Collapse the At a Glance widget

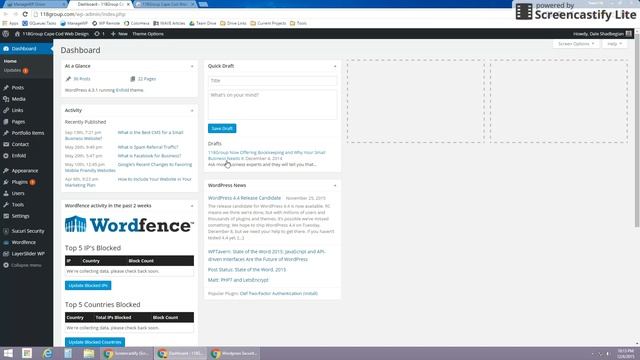[x=192, y=66]
